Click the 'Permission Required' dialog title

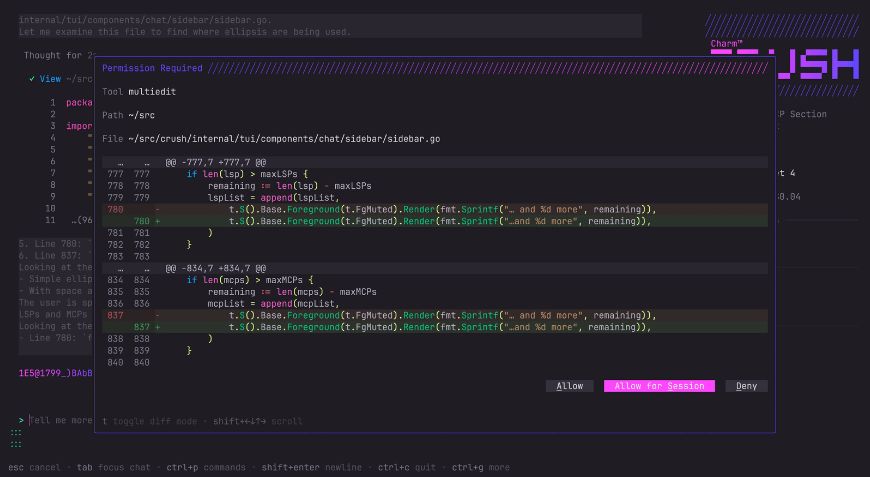152,68
